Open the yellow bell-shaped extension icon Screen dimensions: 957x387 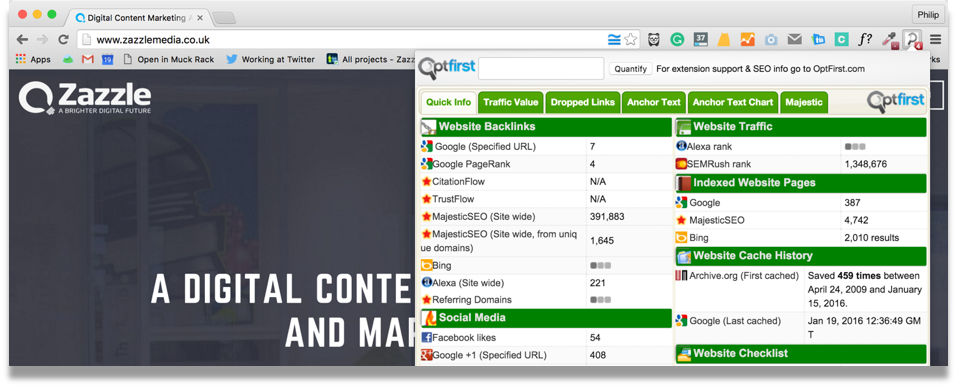(x=724, y=40)
